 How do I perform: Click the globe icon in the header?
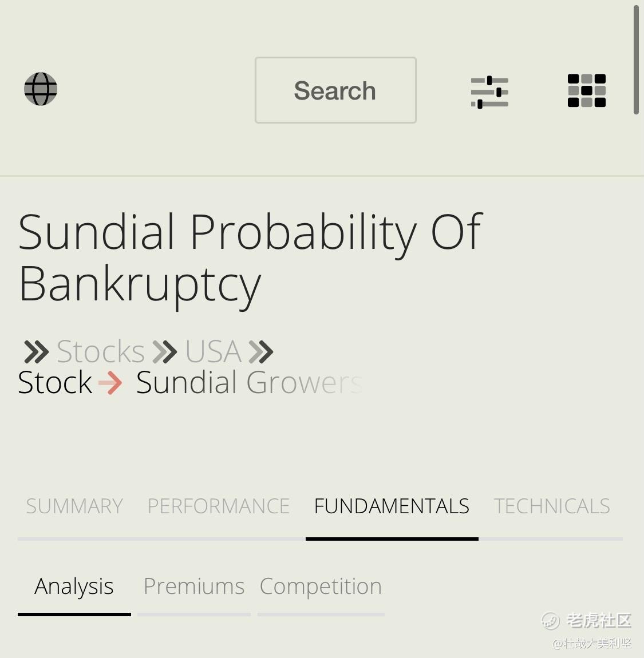click(x=41, y=89)
